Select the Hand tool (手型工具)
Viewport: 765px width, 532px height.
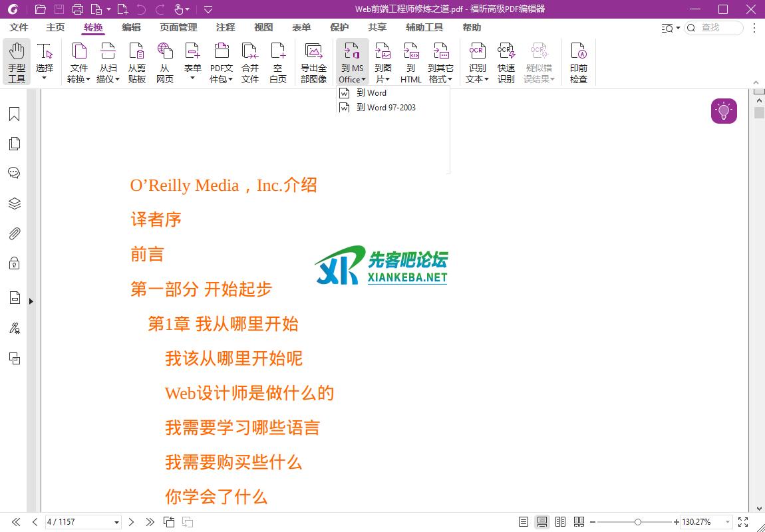click(x=17, y=62)
